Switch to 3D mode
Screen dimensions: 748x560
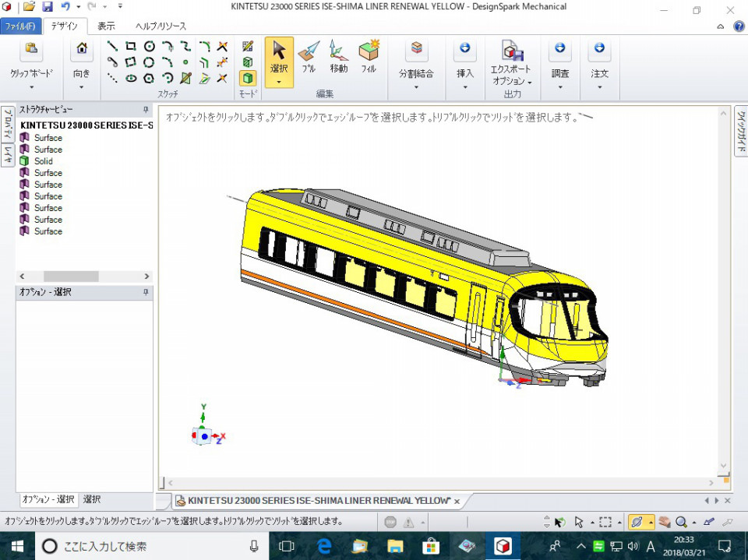click(248, 78)
